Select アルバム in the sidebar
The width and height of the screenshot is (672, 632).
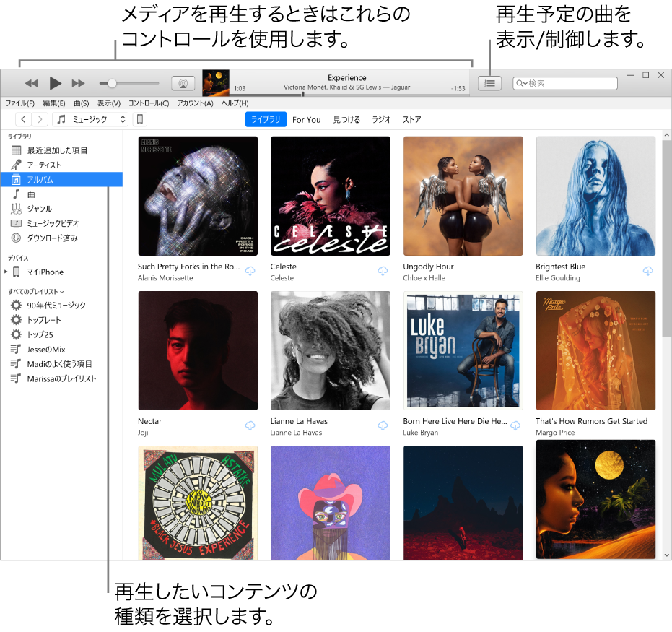tap(61, 180)
